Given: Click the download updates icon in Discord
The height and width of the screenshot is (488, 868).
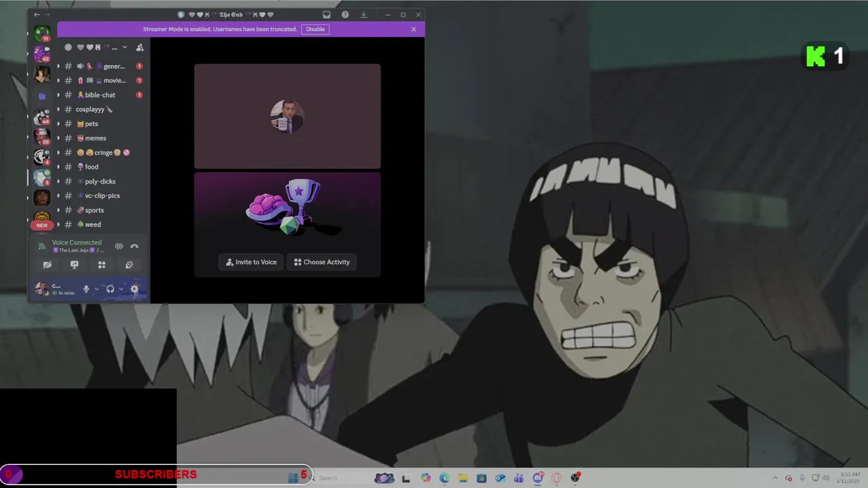Looking at the screenshot, I should tap(363, 14).
